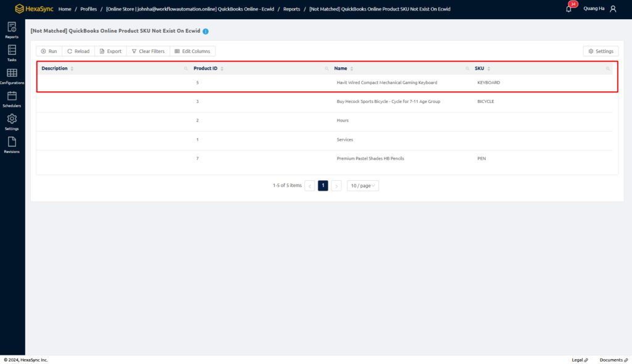
Task: Click the SKU column header label
Action: pos(479,68)
